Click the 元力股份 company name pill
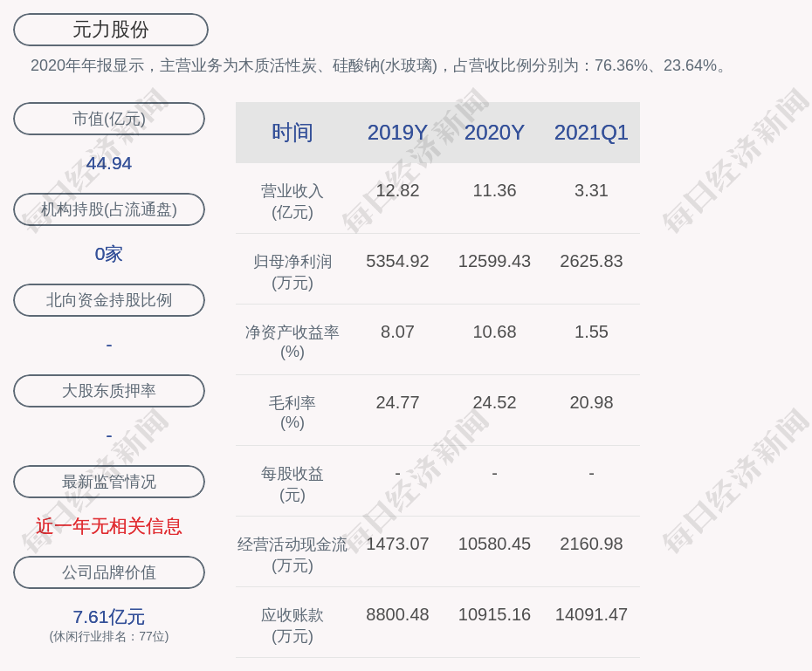The image size is (812, 671). pyautogui.click(x=111, y=30)
